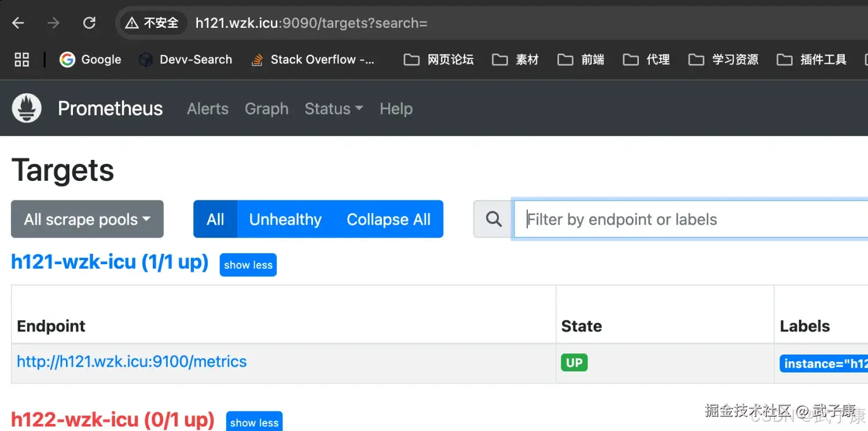Click the UP state badge
Image resolution: width=868 pixels, height=431 pixels.
[x=574, y=362]
